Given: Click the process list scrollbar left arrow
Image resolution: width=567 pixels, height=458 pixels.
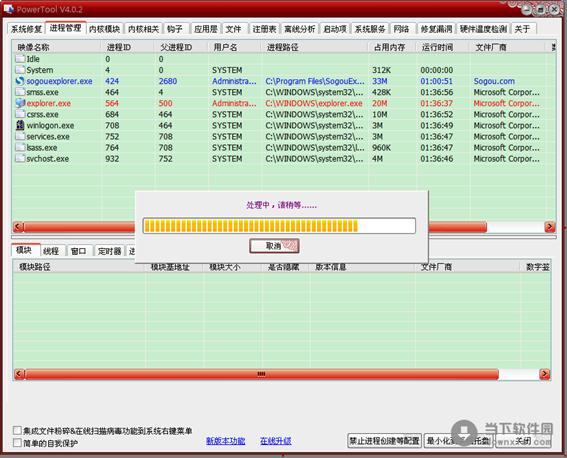Looking at the screenshot, I should 18,227.
